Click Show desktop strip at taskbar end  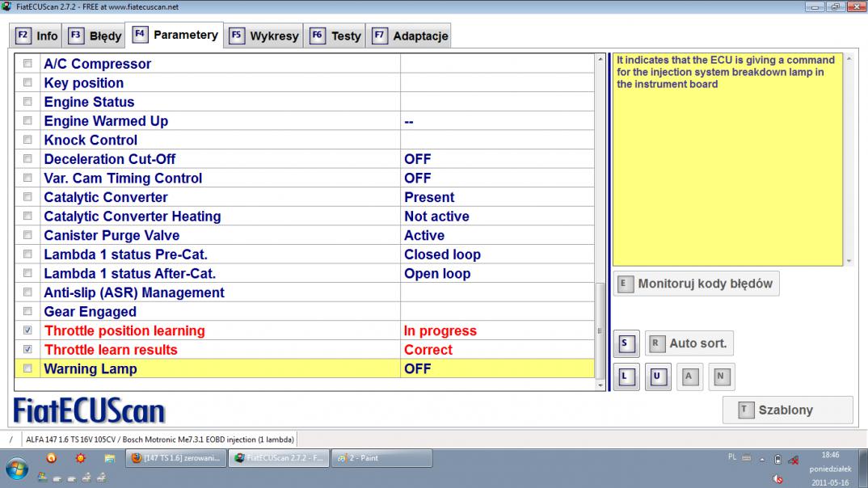[x=864, y=468]
